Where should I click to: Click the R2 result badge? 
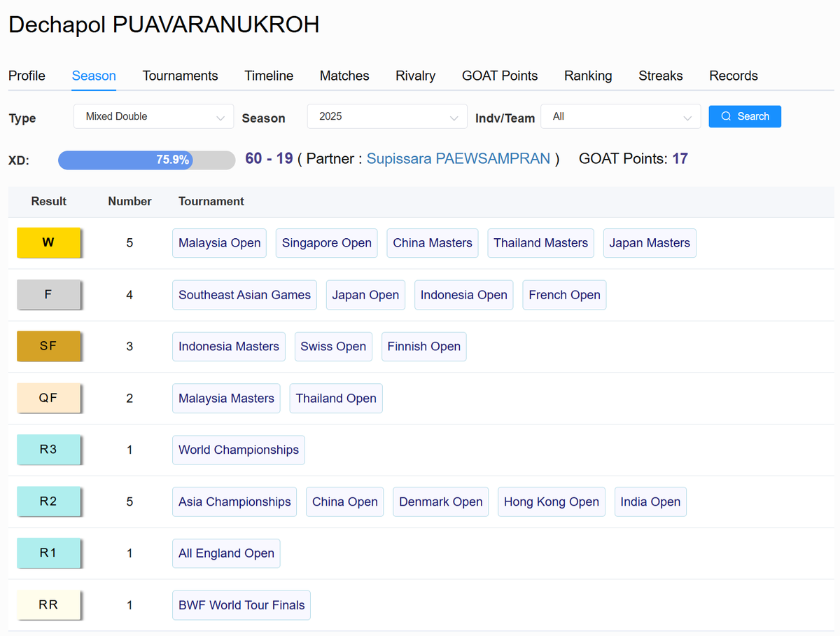point(48,502)
